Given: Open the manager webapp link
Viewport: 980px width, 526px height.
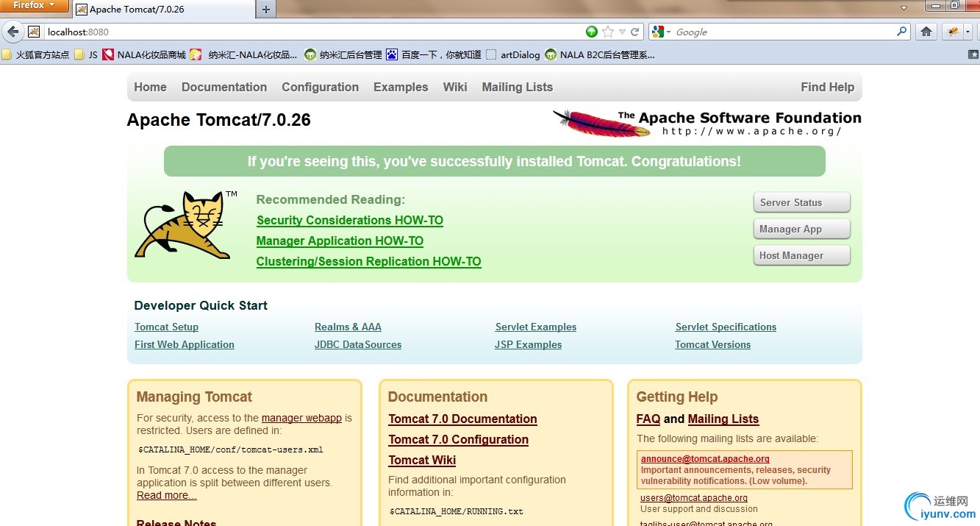Looking at the screenshot, I should pyautogui.click(x=301, y=418).
